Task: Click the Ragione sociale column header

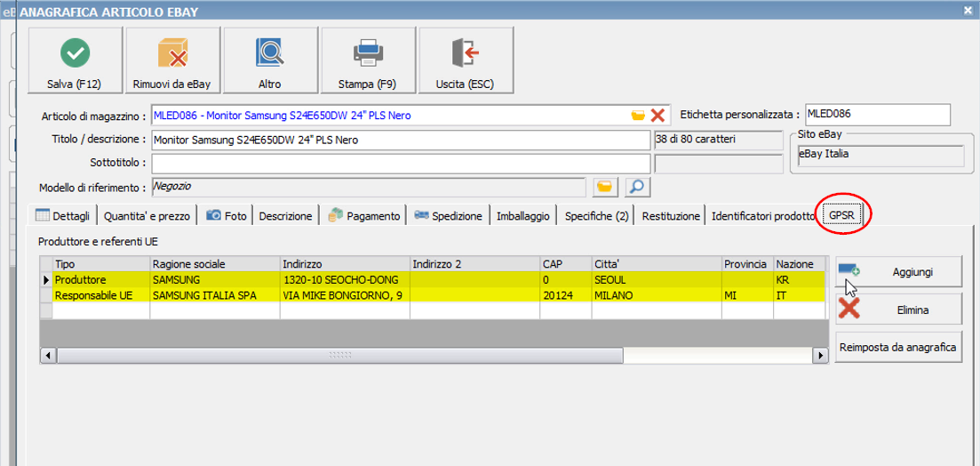Action: [x=214, y=264]
